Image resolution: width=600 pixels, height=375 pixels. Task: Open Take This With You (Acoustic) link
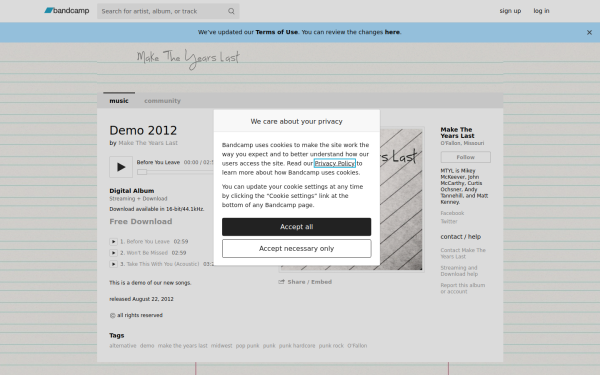[x=163, y=264]
